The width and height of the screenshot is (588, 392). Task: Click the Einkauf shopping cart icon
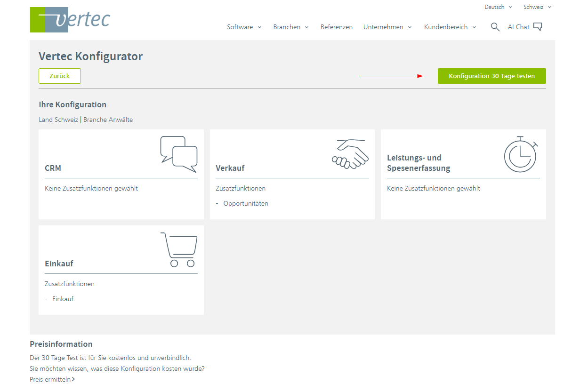pyautogui.click(x=179, y=250)
